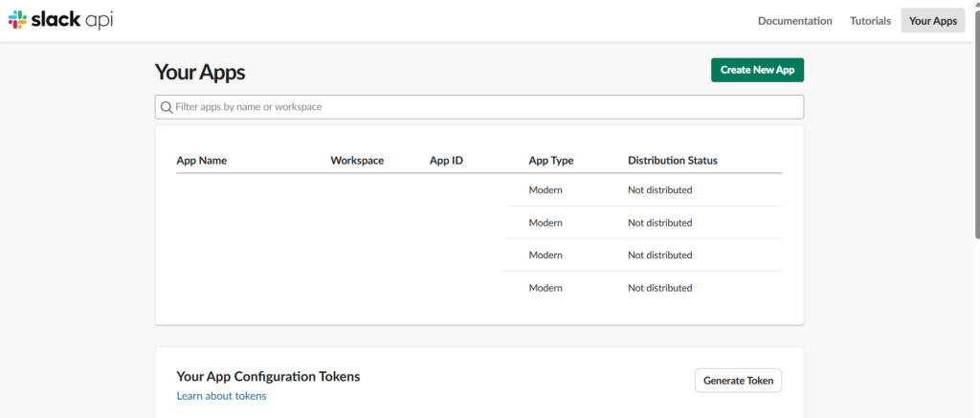Click the App Name column header
Screen dimensions: 980x418
(202, 161)
